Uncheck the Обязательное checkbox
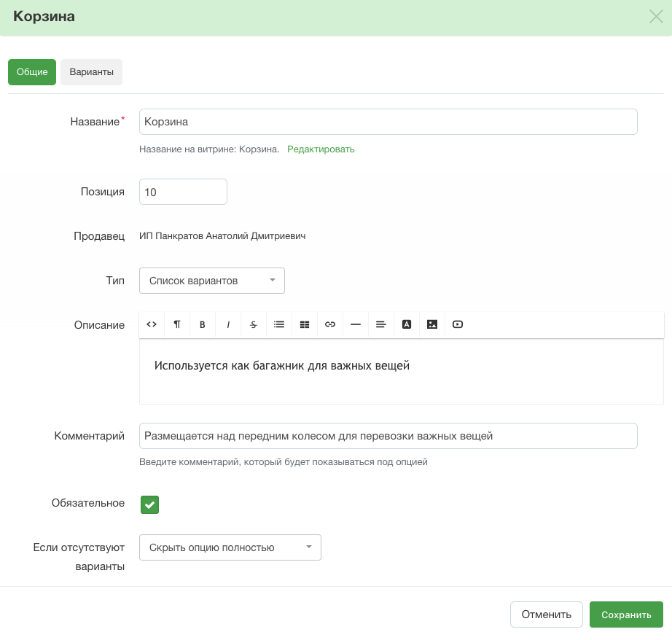 click(x=149, y=504)
